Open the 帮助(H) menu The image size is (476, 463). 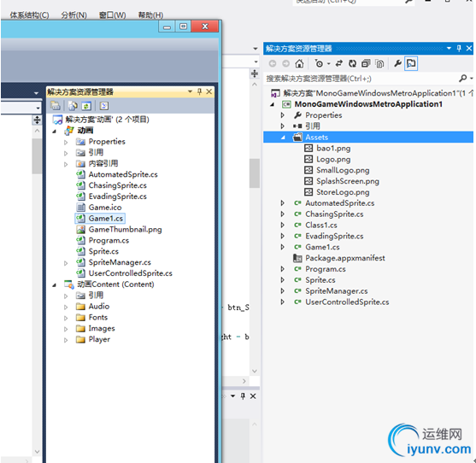150,15
